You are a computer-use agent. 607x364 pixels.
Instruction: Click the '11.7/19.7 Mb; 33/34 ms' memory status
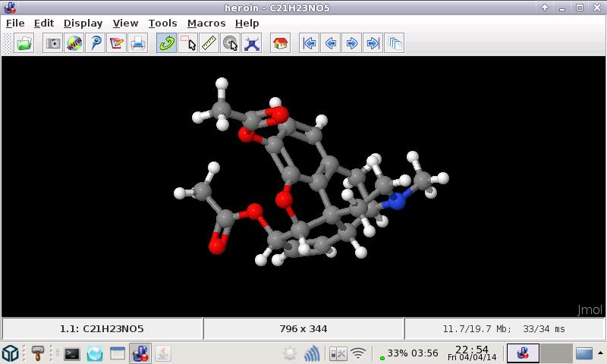(504, 329)
